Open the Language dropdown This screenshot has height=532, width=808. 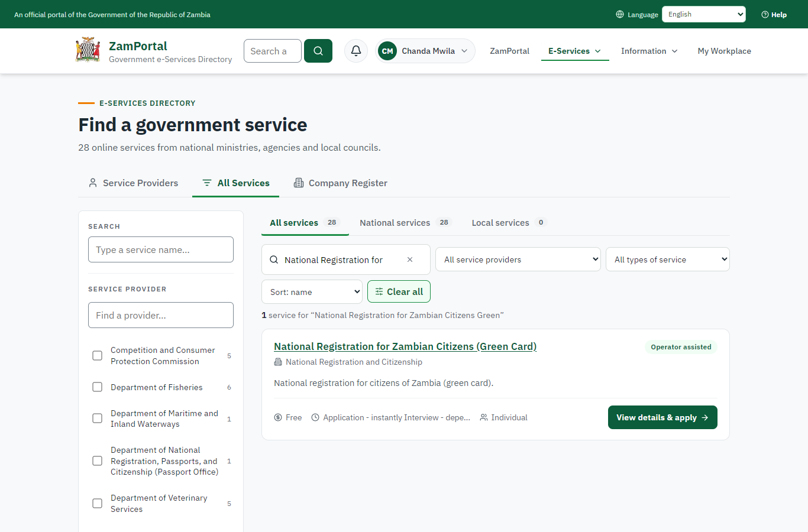[x=704, y=14]
